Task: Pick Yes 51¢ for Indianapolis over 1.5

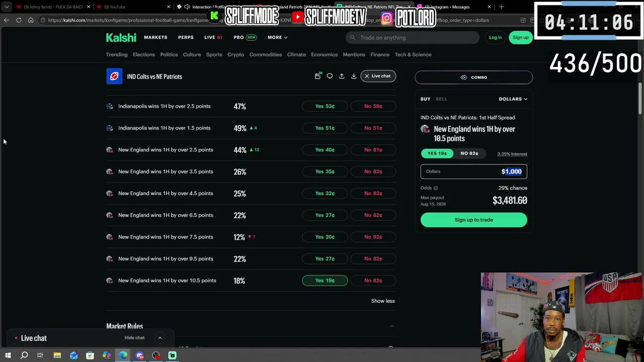Action: [325, 128]
